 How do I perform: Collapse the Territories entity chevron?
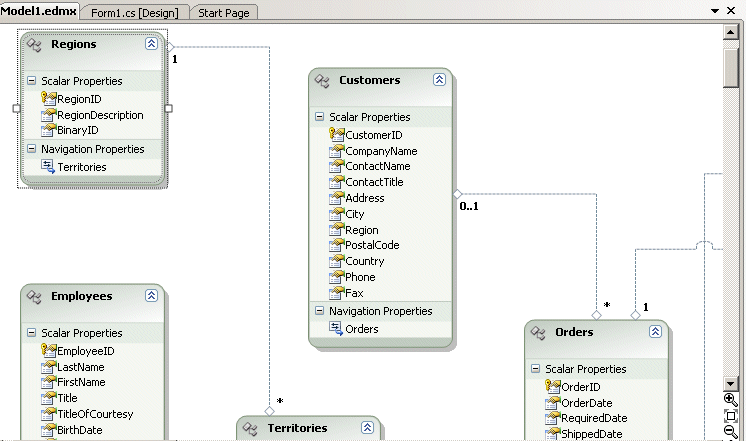tap(367, 427)
